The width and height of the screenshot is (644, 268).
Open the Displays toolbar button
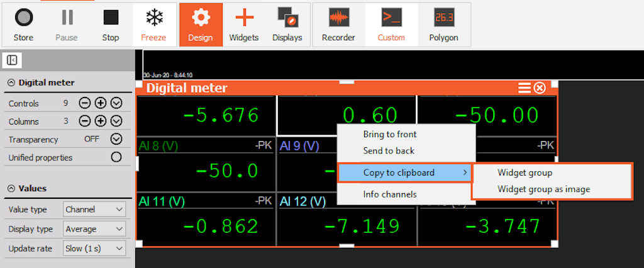coord(287,25)
